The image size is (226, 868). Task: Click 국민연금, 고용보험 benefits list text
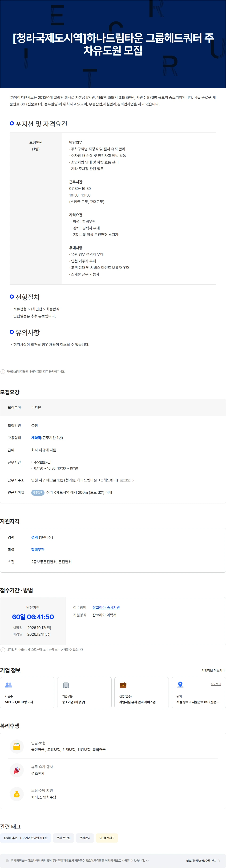point(68,750)
